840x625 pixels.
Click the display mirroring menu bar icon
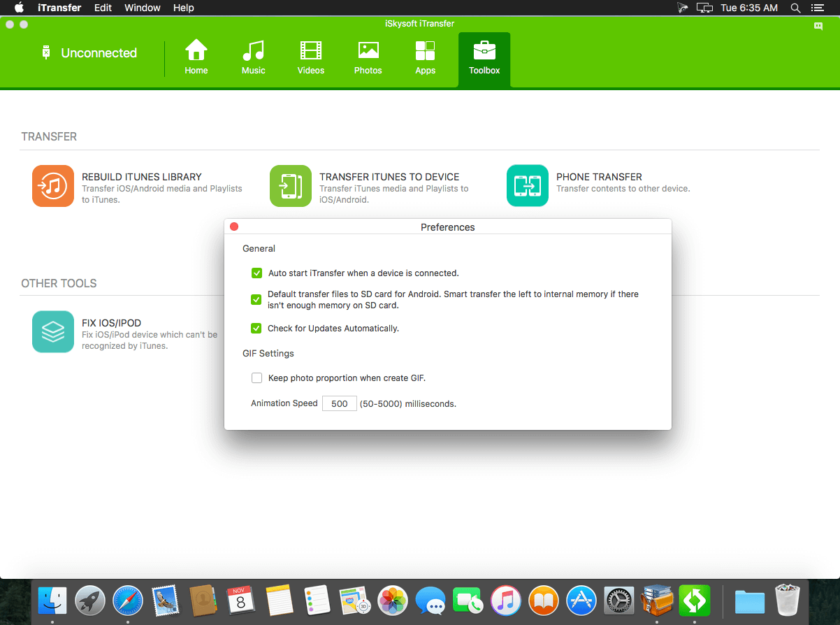pyautogui.click(x=705, y=8)
